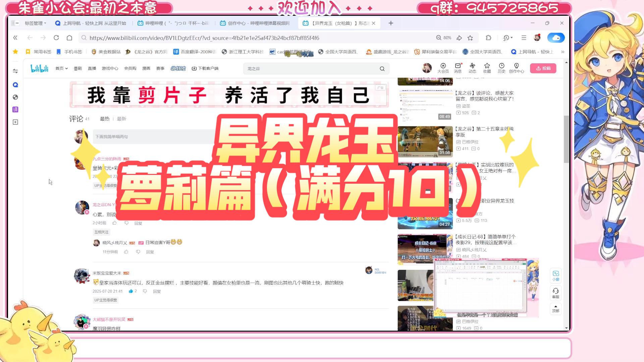Like 米饭宝宝爱大米's comment

pos(131,291)
